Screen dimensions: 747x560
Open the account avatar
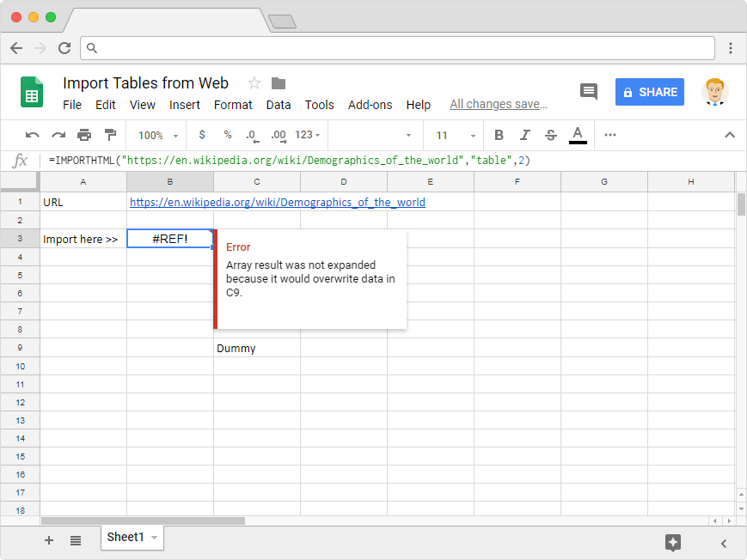pos(714,92)
